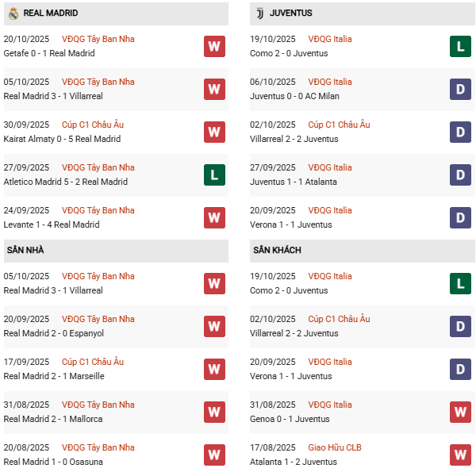Click L badge for Atletico Madrid 5 - 2 match

(x=214, y=175)
